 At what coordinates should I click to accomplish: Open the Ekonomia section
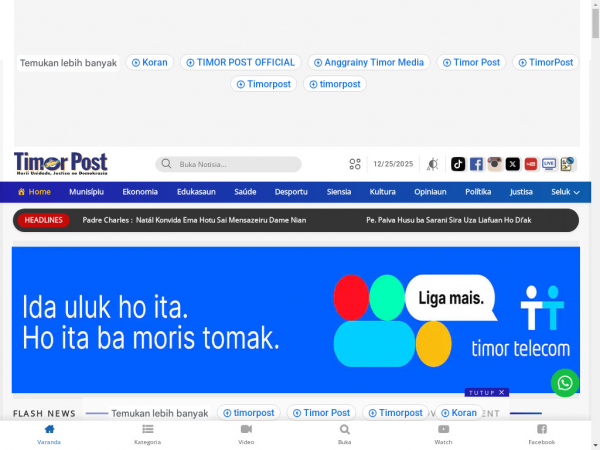[140, 192]
